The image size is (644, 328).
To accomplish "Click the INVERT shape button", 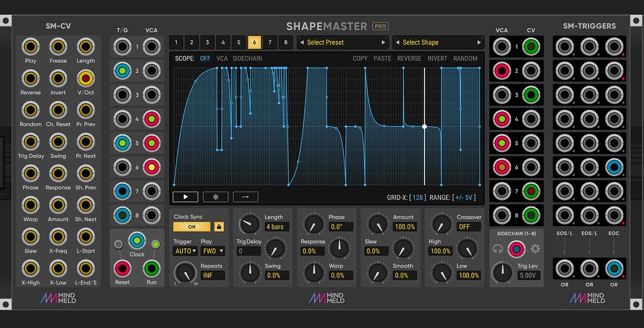I will pos(438,58).
